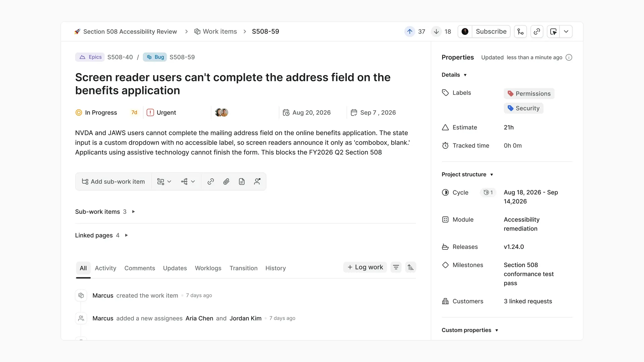Go to next work item arrow
The height and width of the screenshot is (362, 644).
tap(436, 32)
